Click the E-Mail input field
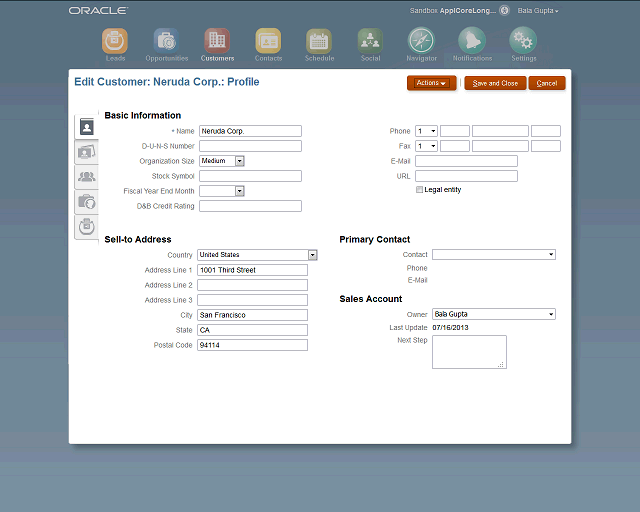Image resolution: width=640 pixels, height=512 pixels. pos(466,161)
